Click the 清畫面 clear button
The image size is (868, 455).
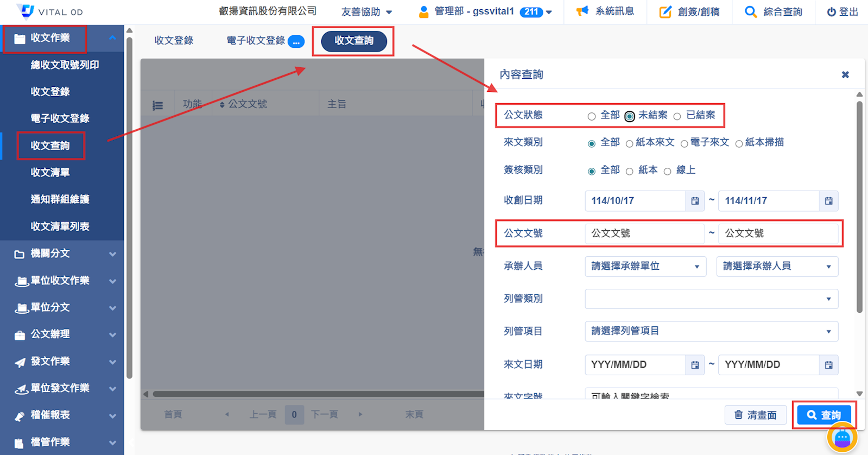[x=755, y=415]
